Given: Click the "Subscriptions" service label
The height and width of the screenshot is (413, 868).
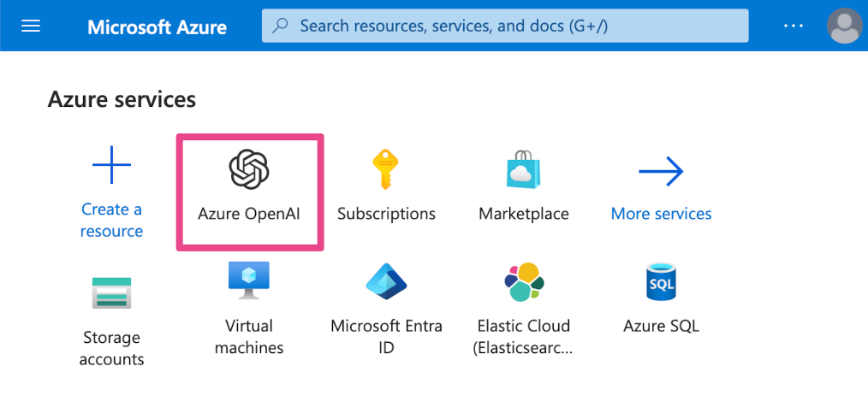Looking at the screenshot, I should [x=386, y=214].
